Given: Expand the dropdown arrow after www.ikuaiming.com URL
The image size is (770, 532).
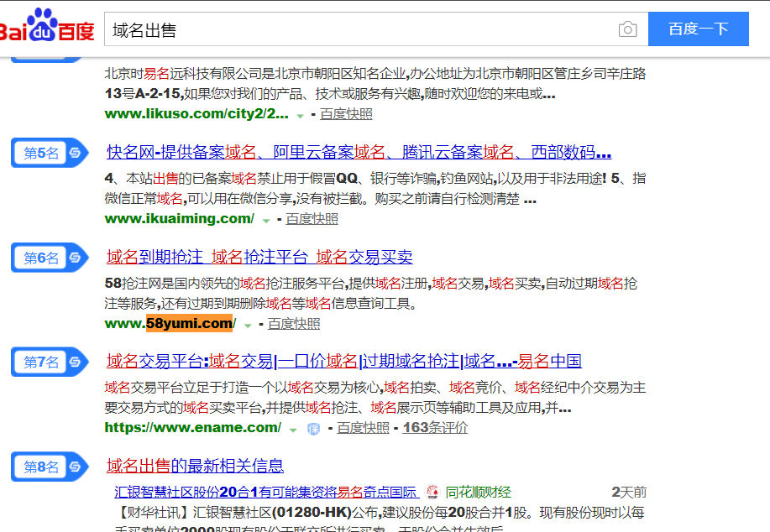Looking at the screenshot, I should coord(266,221).
